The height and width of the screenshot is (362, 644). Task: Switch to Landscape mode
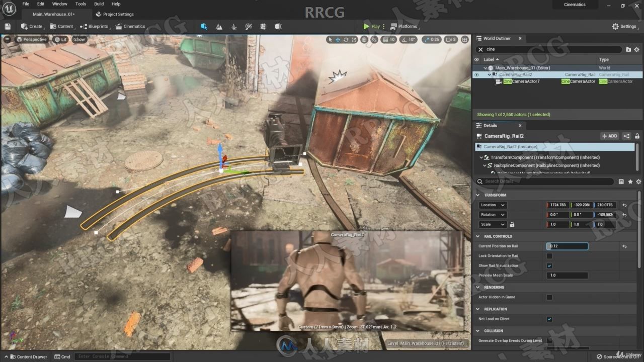219,26
